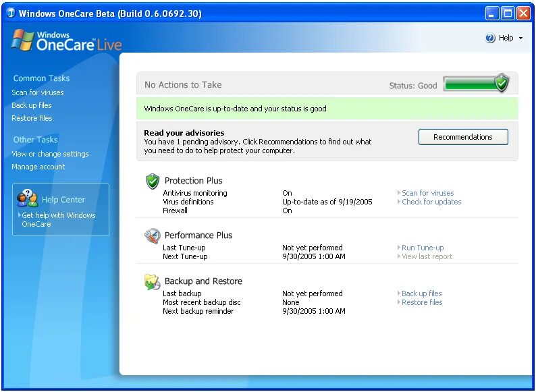Open Manage account
536x392 pixels.
click(38, 167)
